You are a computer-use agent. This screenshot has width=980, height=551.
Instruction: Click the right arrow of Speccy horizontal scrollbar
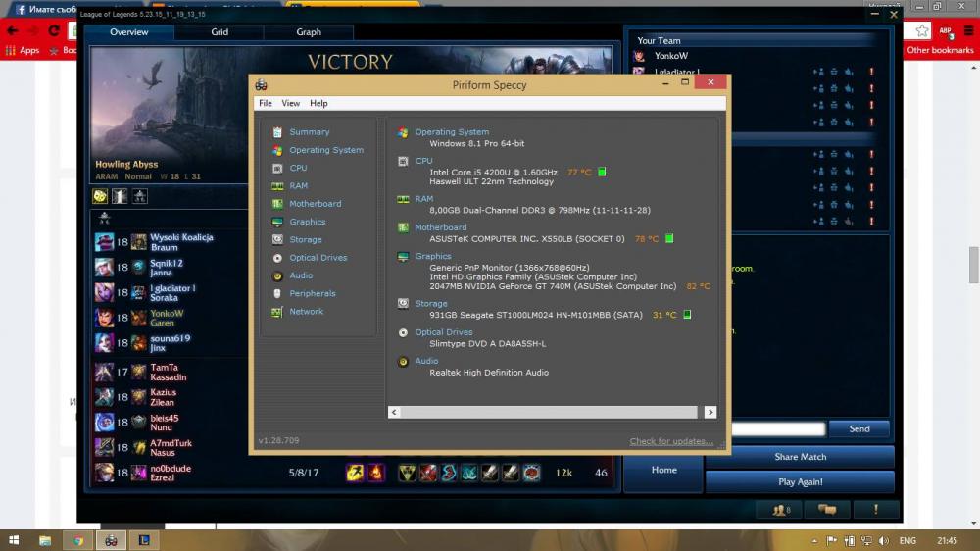pyautogui.click(x=710, y=412)
